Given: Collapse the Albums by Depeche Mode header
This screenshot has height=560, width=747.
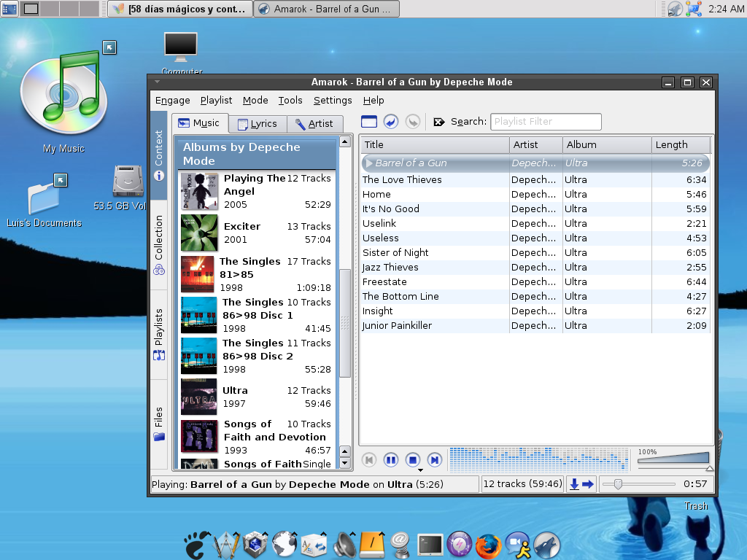Looking at the screenshot, I should (257, 154).
